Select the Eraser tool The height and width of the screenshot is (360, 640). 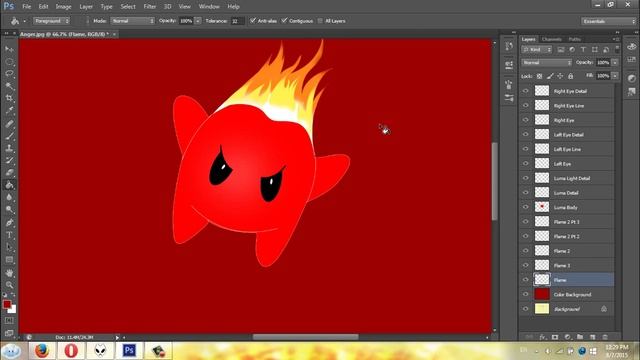[x=9, y=173]
